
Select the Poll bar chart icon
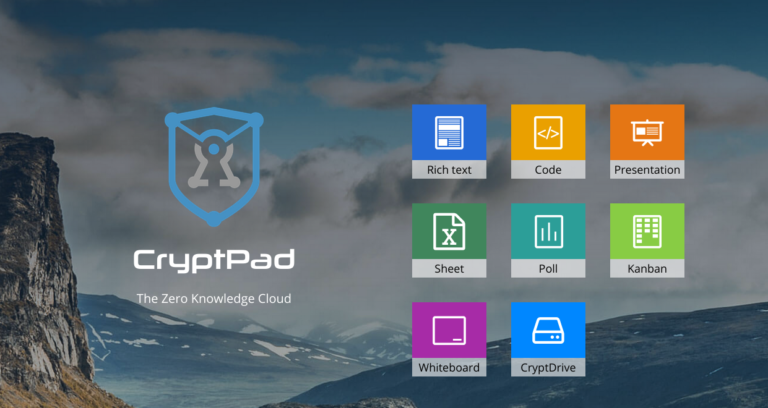(x=548, y=231)
